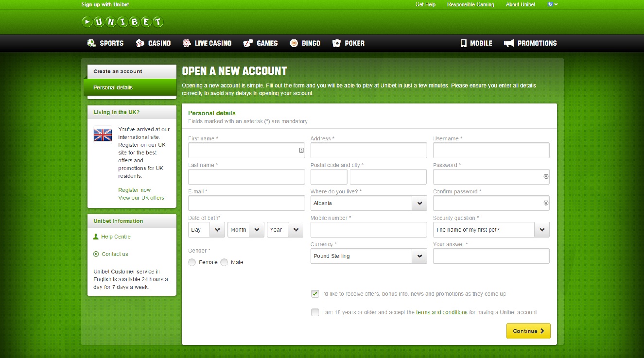Click the Username input field

pos(491,150)
